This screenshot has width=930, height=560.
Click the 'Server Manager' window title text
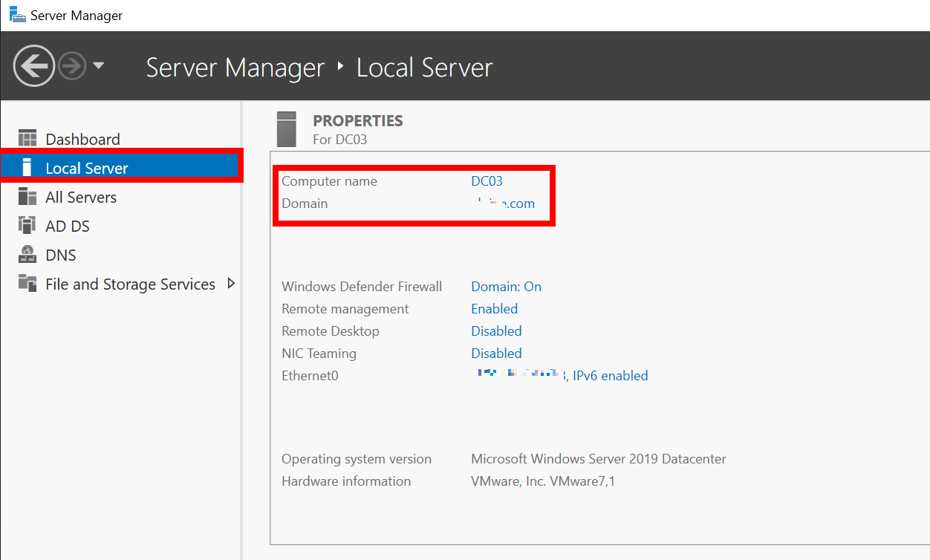click(77, 16)
